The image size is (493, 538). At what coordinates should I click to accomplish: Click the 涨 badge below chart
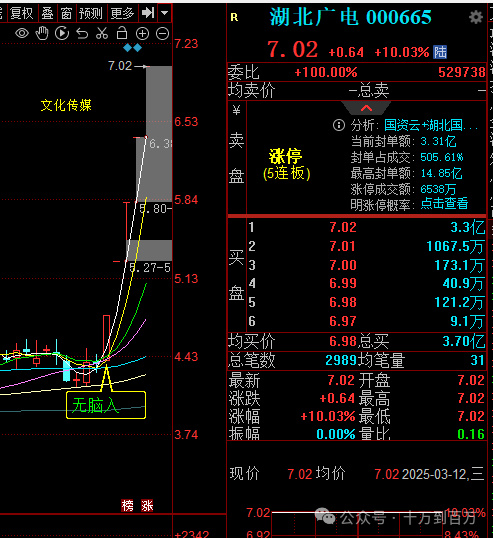point(147,505)
